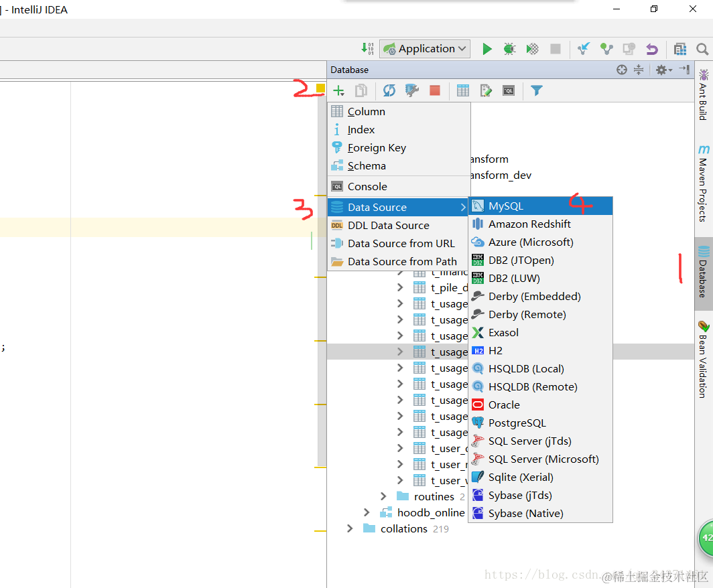This screenshot has height=588, width=713.
Task: Select Column from the New menu
Action: (x=399, y=111)
